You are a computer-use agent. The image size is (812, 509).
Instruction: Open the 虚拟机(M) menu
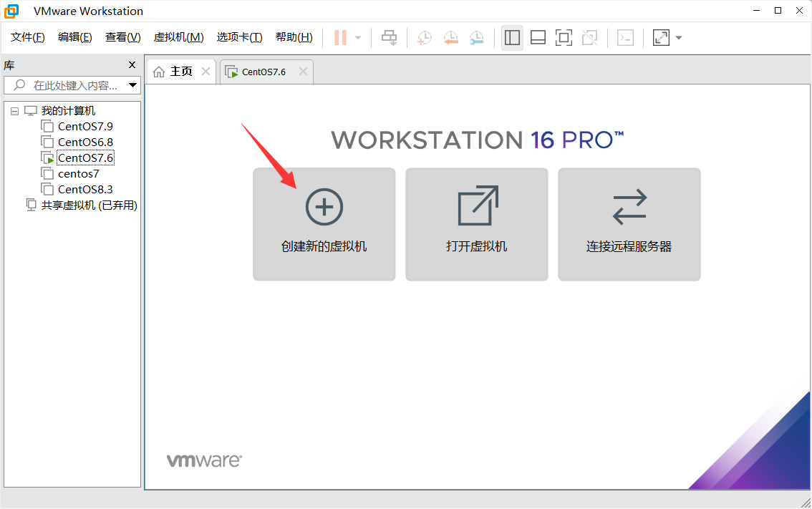pyautogui.click(x=179, y=37)
